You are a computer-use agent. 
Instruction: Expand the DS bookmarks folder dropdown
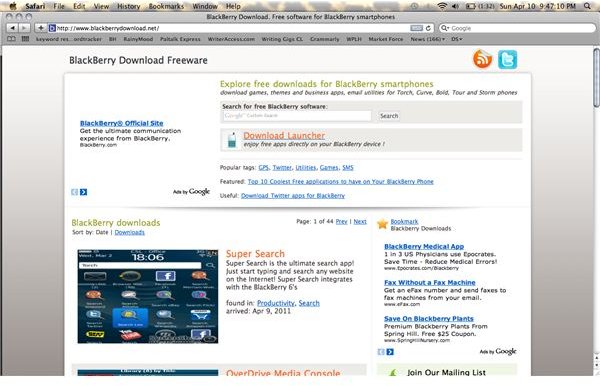(457, 39)
